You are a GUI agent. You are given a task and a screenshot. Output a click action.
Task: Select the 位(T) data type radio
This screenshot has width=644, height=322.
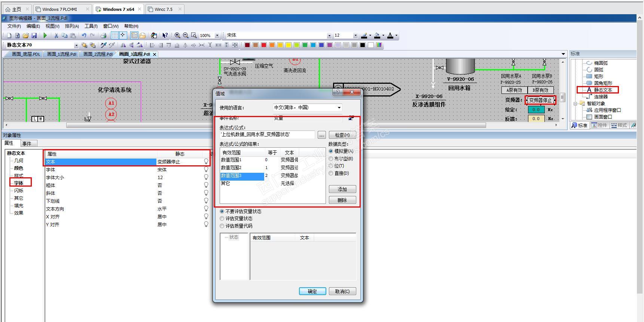click(x=331, y=166)
